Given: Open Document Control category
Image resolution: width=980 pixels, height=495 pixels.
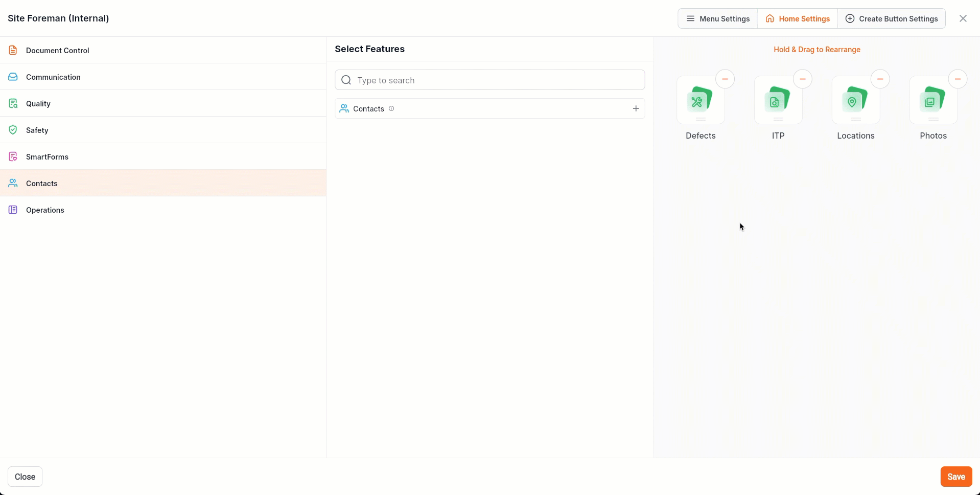Looking at the screenshot, I should (57, 50).
